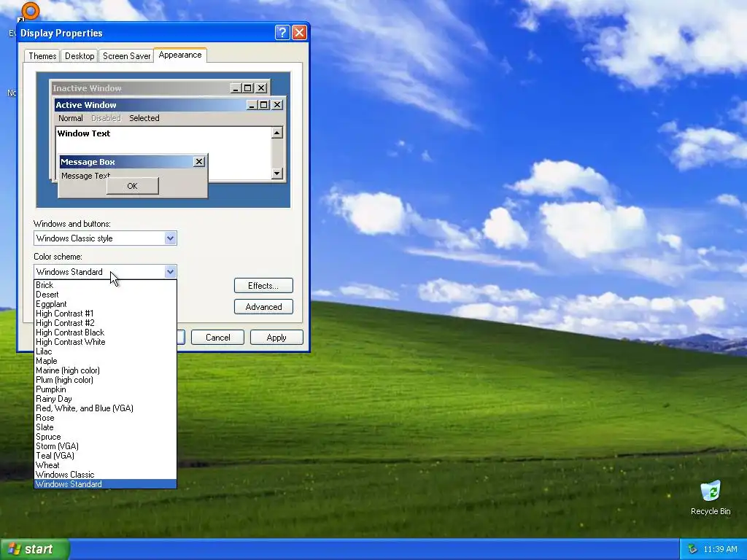Choose the Pumpkin color scheme

[x=105, y=389]
